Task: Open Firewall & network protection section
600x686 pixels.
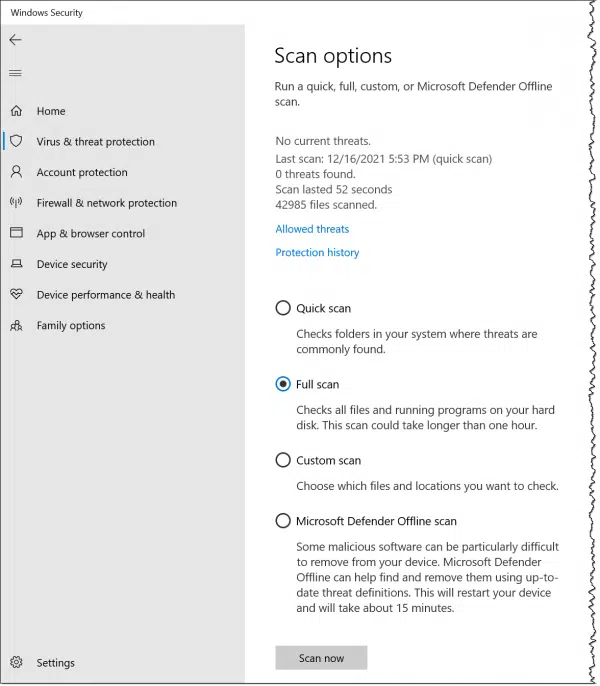Action: point(106,203)
